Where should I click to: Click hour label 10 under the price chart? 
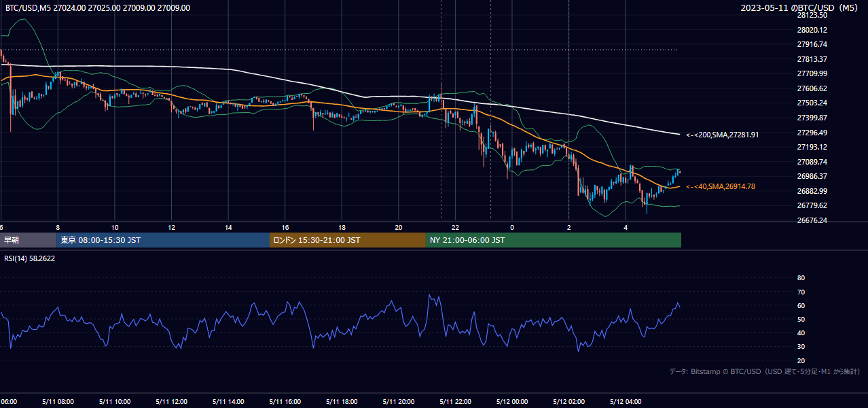115,227
